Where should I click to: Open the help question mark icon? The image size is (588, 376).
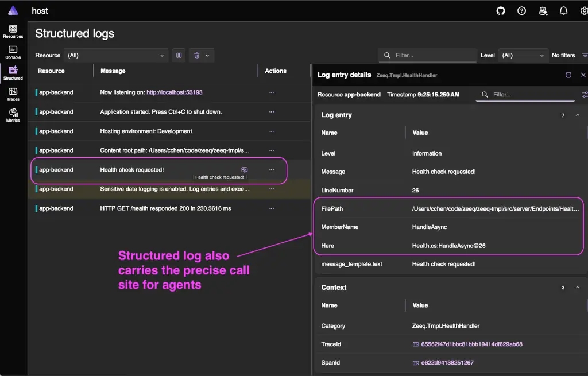point(521,11)
